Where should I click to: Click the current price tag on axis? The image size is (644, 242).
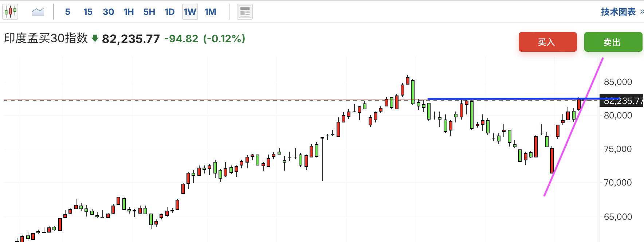tap(622, 101)
